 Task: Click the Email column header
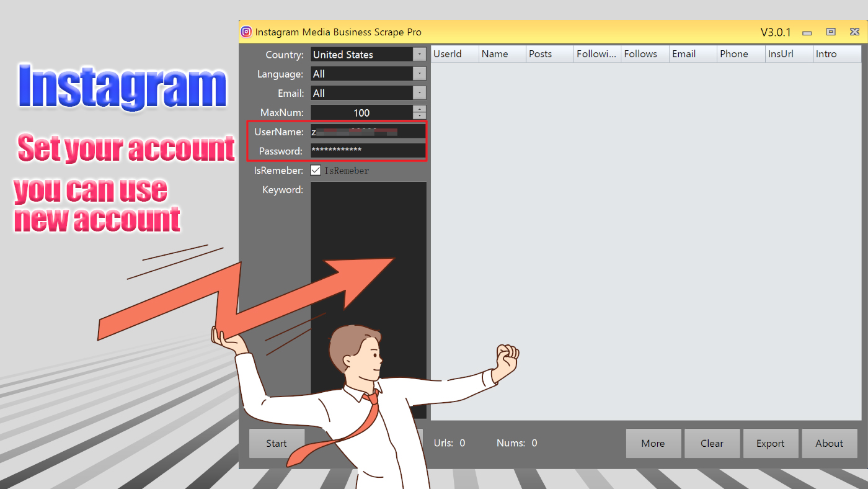tap(694, 54)
